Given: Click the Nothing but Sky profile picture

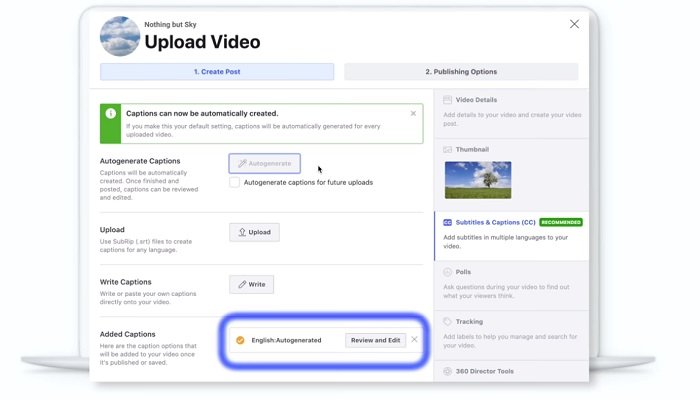Looking at the screenshot, I should (x=119, y=37).
